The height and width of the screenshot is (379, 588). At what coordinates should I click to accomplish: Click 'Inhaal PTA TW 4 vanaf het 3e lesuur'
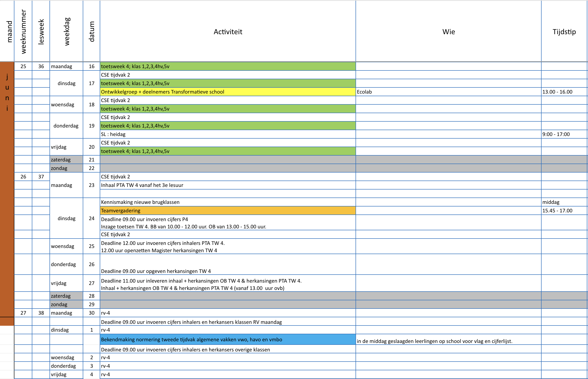(228, 185)
